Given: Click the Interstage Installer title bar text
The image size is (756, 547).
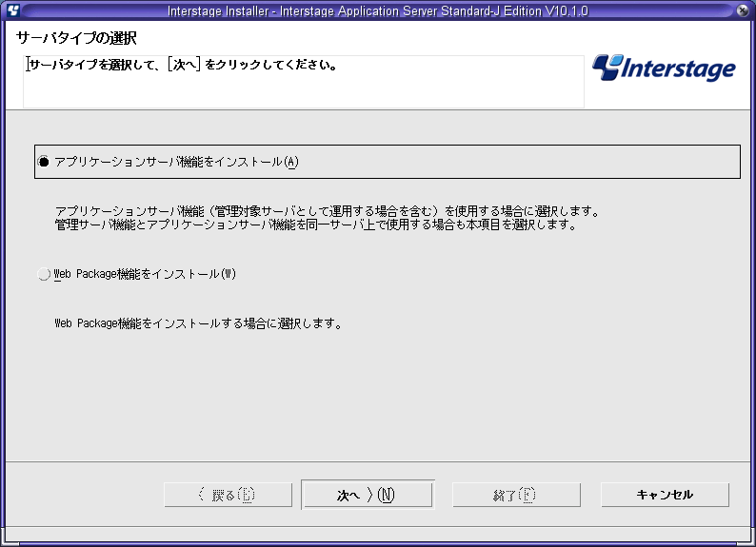Looking at the screenshot, I should click(377, 10).
